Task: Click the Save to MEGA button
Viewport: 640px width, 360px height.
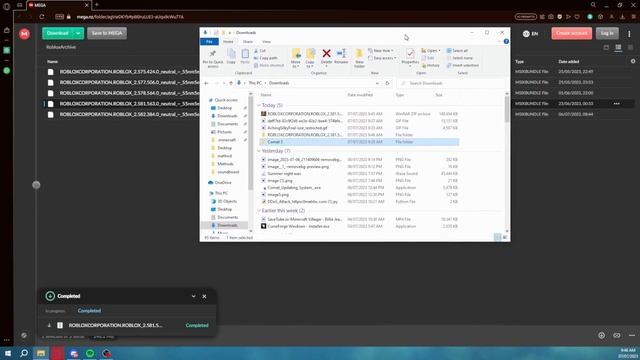Action: pyautogui.click(x=107, y=33)
